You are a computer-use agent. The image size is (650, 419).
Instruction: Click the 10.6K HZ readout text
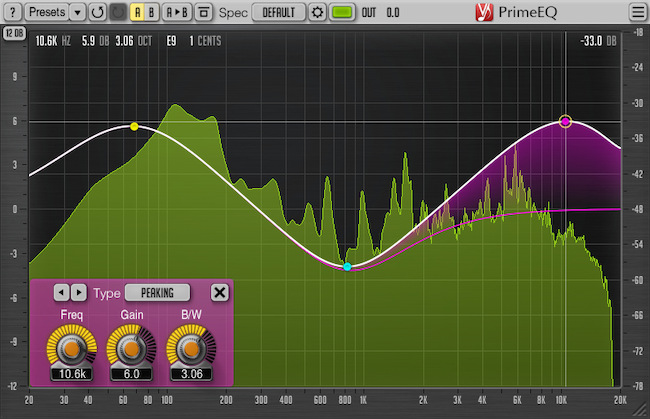pos(53,41)
